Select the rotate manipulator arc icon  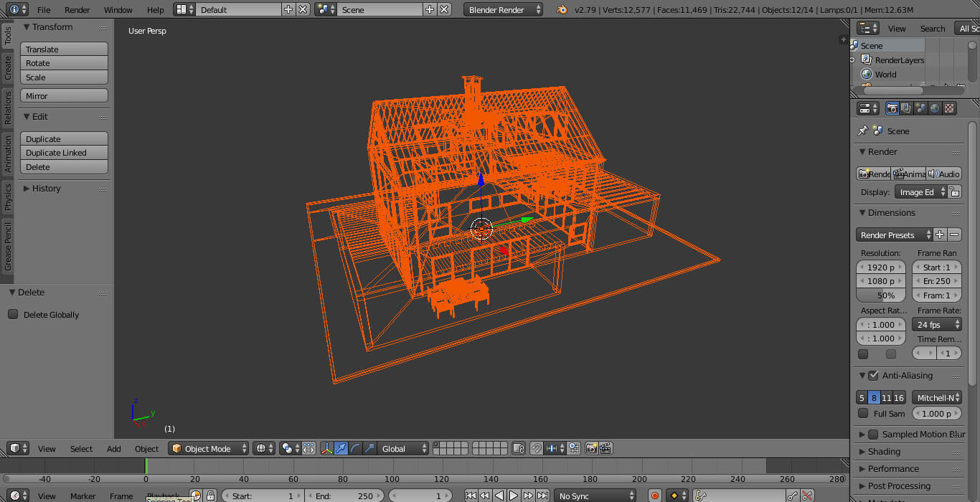point(355,448)
